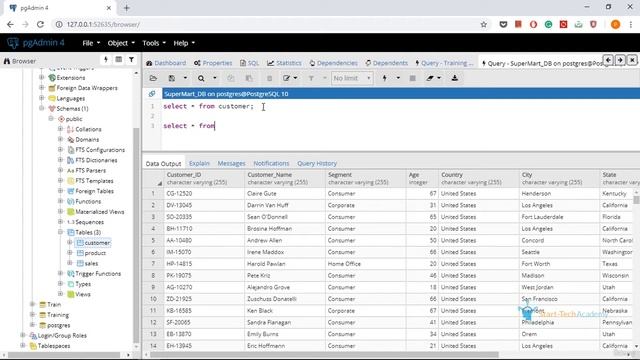Image resolution: width=640 pixels, height=360 pixels.
Task: Click the filter funnel icon in query toolbar
Action: click(x=311, y=78)
